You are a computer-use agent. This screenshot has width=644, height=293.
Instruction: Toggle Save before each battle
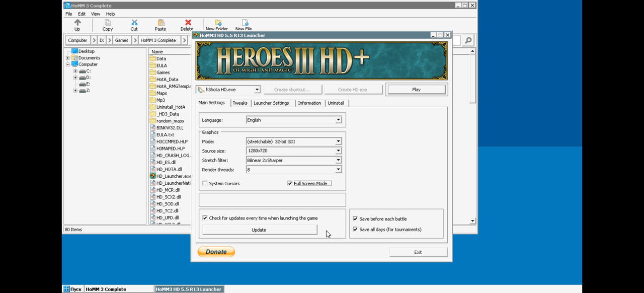point(355,218)
